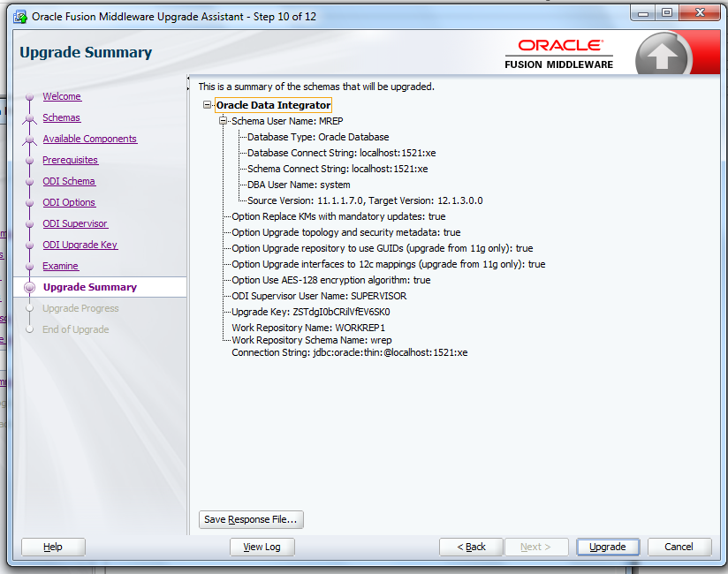Click Save Response File button
The height and width of the screenshot is (574, 728).
click(x=251, y=519)
